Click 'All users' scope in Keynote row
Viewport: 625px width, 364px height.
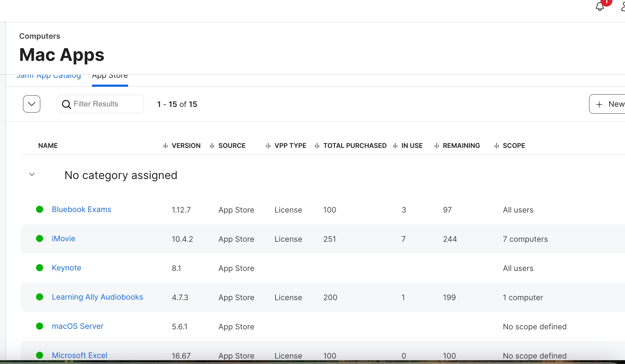coord(518,268)
